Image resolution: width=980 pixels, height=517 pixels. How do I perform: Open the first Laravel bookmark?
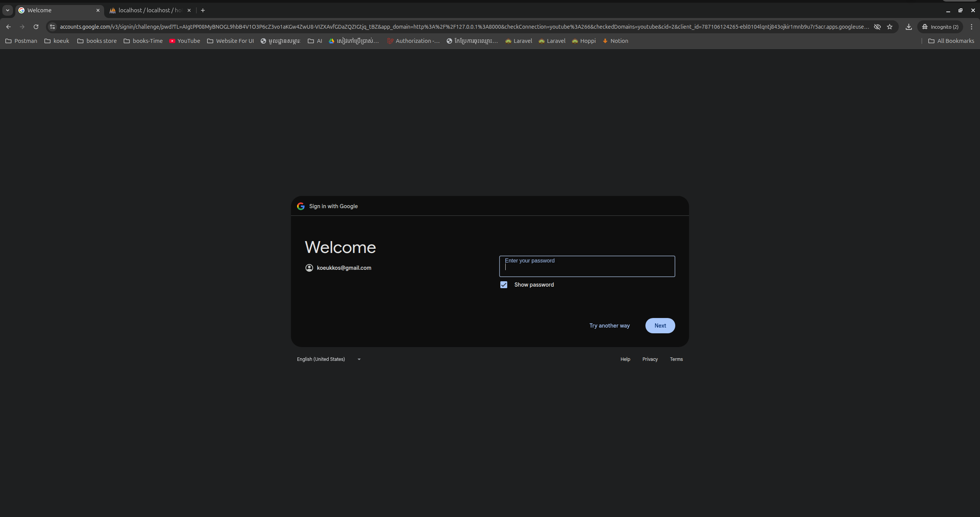(519, 41)
